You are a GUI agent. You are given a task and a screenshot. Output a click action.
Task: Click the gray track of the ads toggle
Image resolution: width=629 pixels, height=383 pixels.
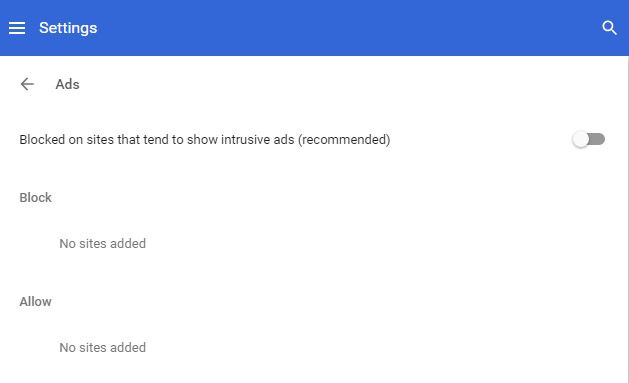click(597, 139)
